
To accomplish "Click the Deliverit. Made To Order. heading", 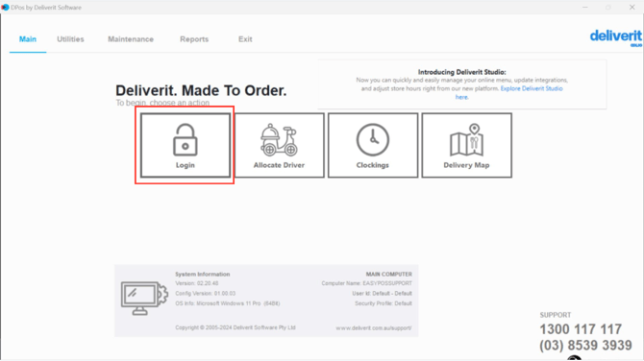I will pos(201,90).
